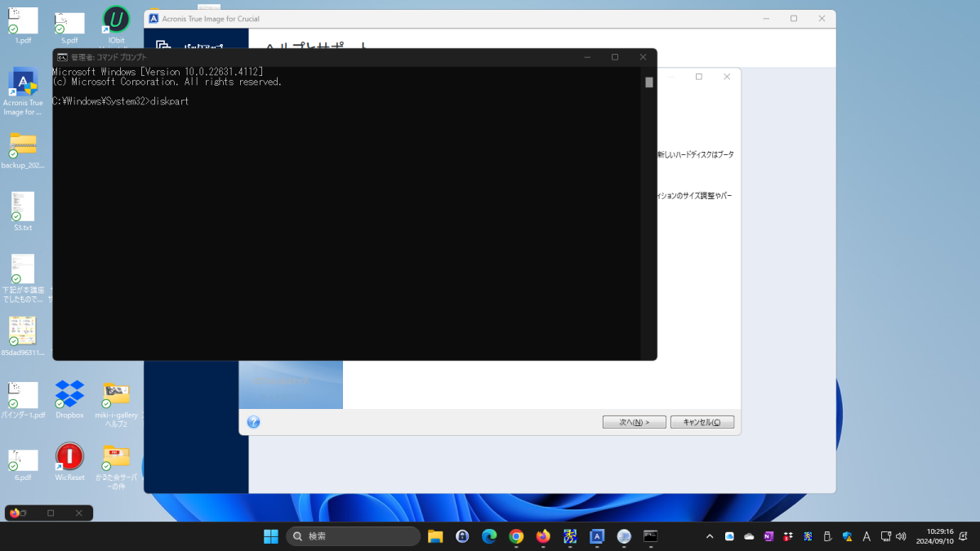Launch the Dropbox desktop icon
Screen dimensions: 980x551
(x=69, y=400)
